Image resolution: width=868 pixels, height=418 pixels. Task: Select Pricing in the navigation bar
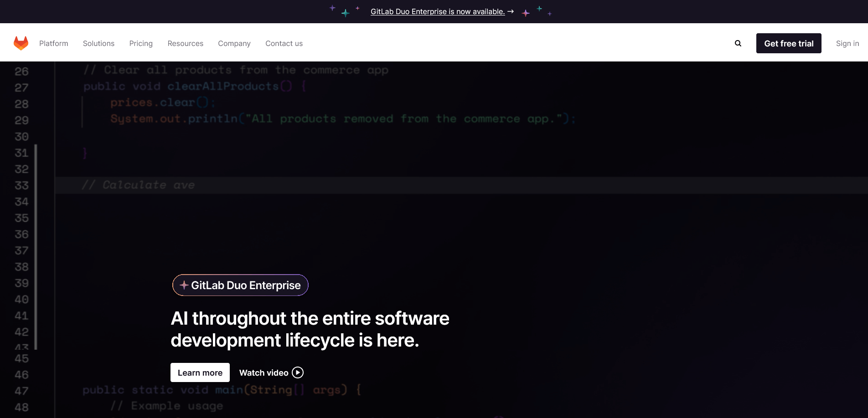click(x=140, y=43)
